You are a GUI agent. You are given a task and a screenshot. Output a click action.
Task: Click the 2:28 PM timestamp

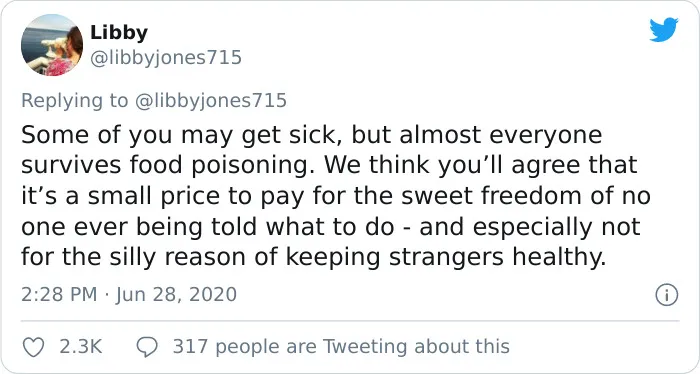click(x=59, y=295)
